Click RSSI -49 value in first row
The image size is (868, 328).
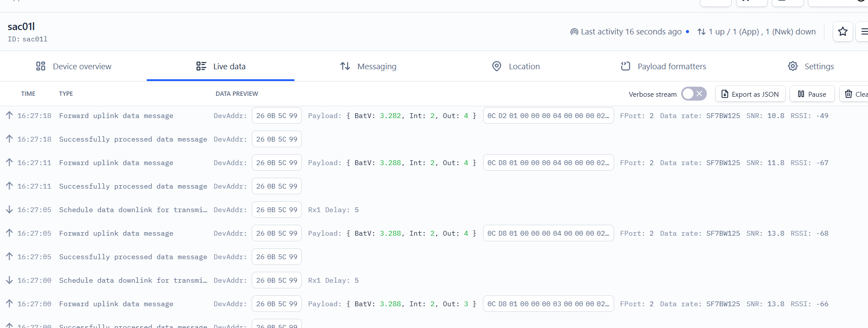(822, 115)
